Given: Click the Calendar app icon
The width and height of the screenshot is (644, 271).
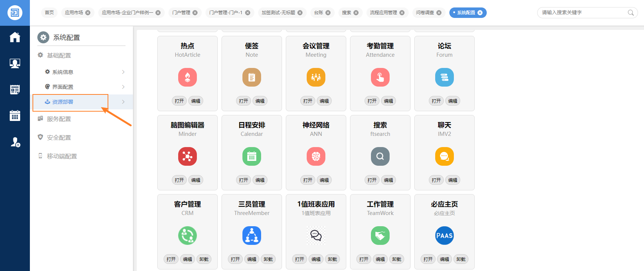Looking at the screenshot, I should pyautogui.click(x=252, y=156).
